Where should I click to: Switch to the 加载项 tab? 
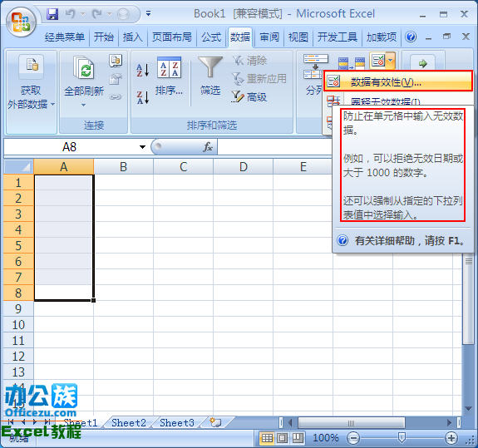point(382,37)
